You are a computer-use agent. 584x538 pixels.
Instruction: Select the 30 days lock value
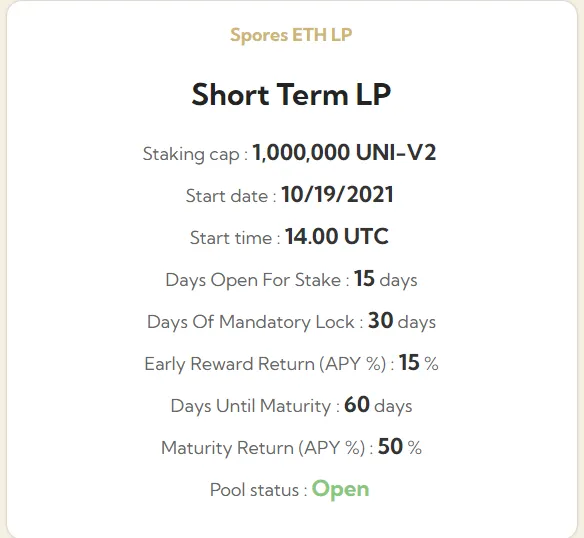(x=402, y=321)
